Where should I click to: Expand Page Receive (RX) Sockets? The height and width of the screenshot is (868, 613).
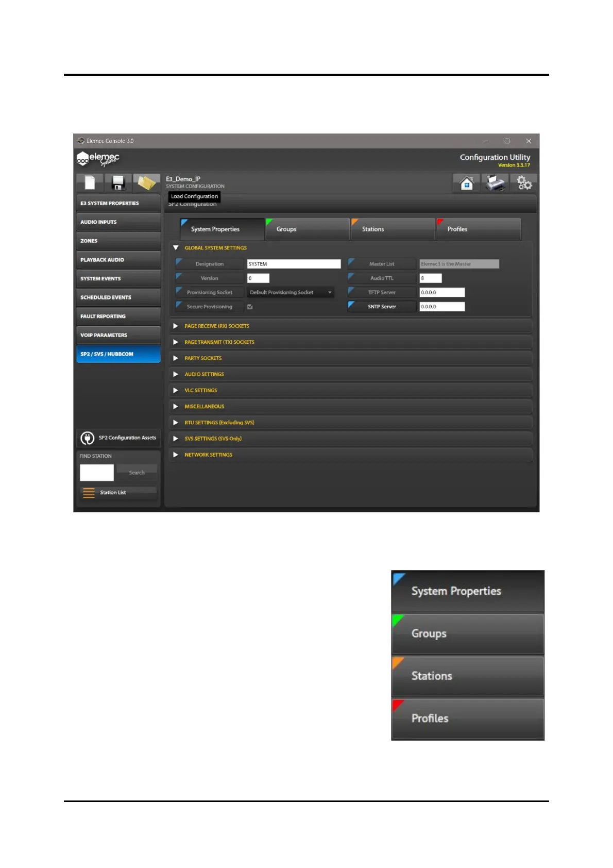(x=176, y=326)
